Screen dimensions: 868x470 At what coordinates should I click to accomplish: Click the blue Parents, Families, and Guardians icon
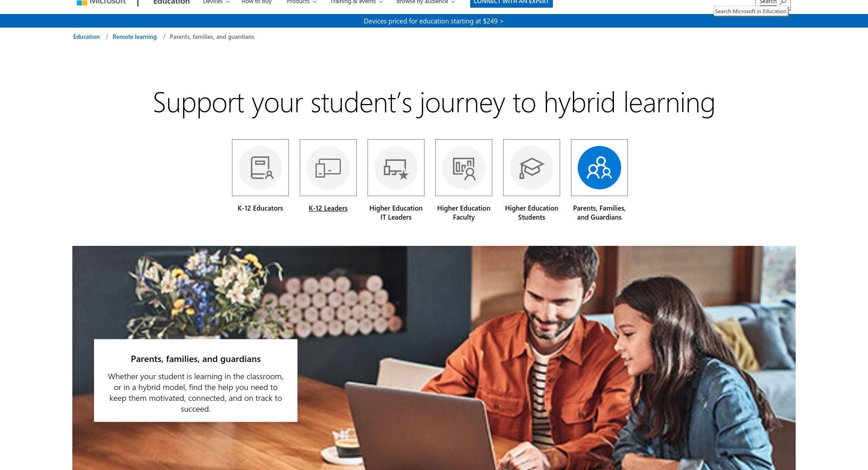pos(599,168)
